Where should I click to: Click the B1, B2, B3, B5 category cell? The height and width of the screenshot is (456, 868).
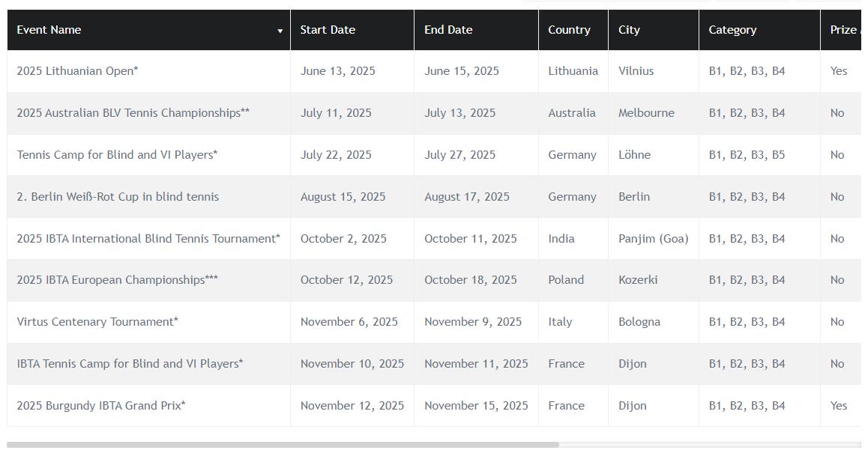point(747,155)
